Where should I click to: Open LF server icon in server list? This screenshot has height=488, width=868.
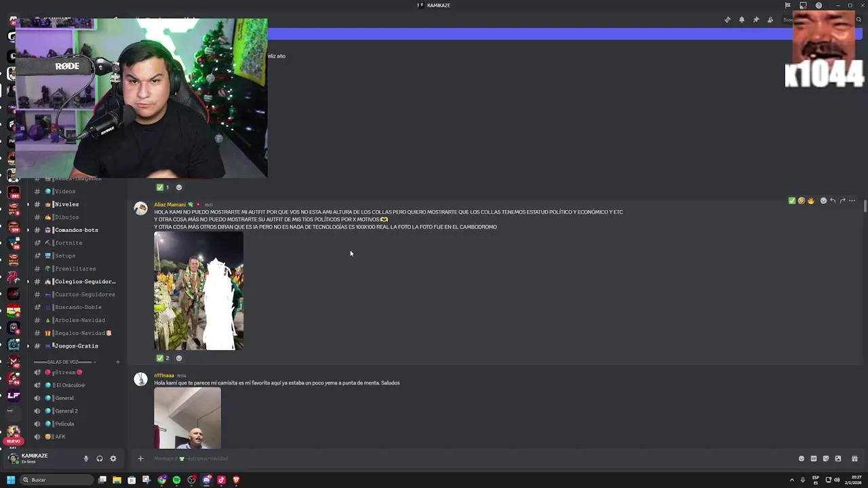(x=14, y=396)
